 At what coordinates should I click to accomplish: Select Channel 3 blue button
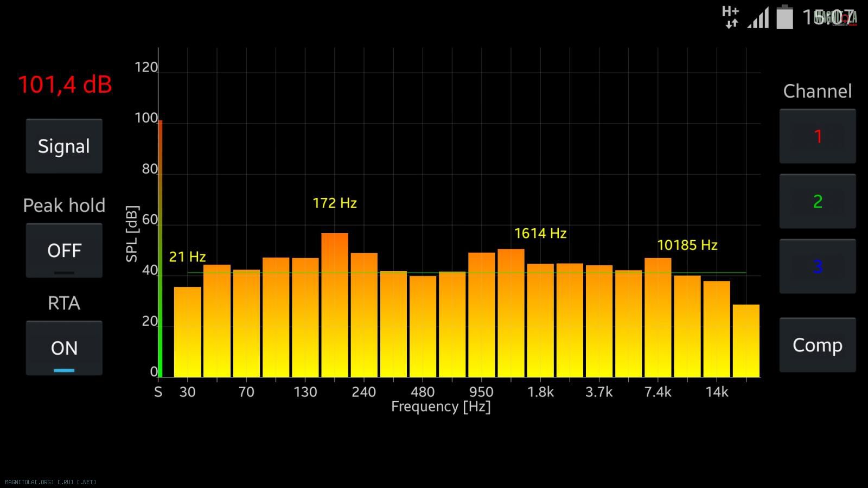point(818,266)
